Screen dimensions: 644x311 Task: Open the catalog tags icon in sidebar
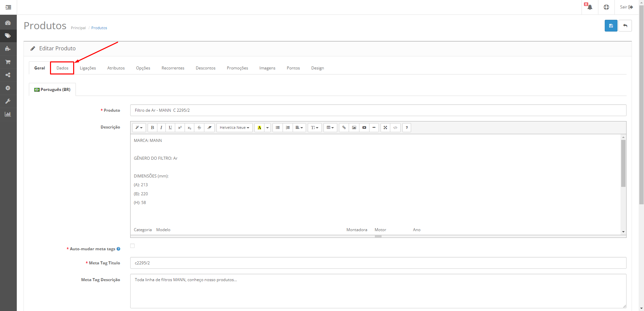click(8, 36)
